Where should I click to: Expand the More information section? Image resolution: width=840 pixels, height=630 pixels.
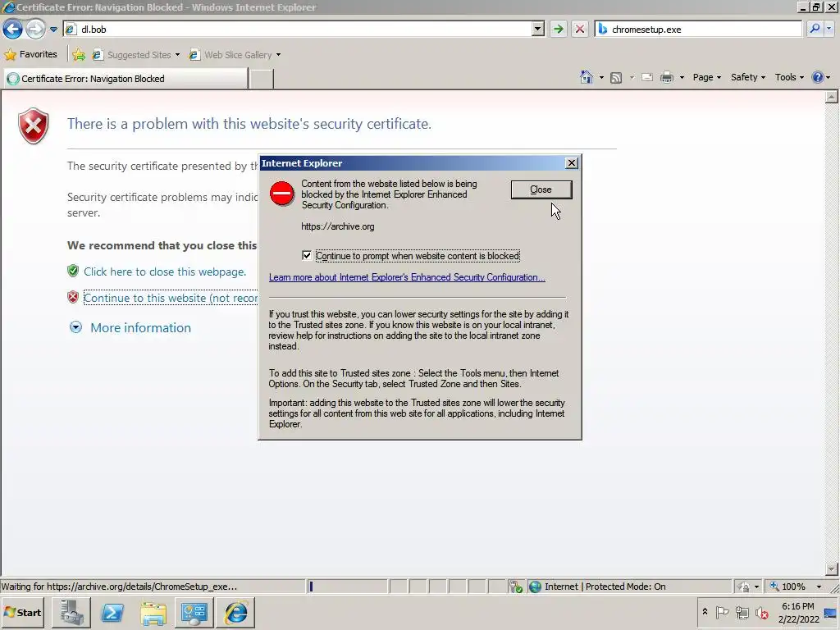(130, 327)
